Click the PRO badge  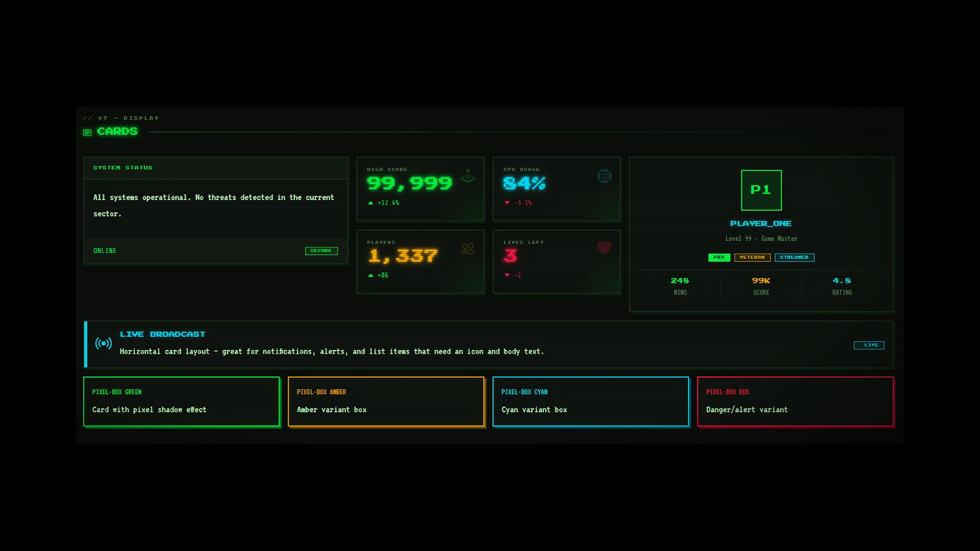click(x=719, y=258)
